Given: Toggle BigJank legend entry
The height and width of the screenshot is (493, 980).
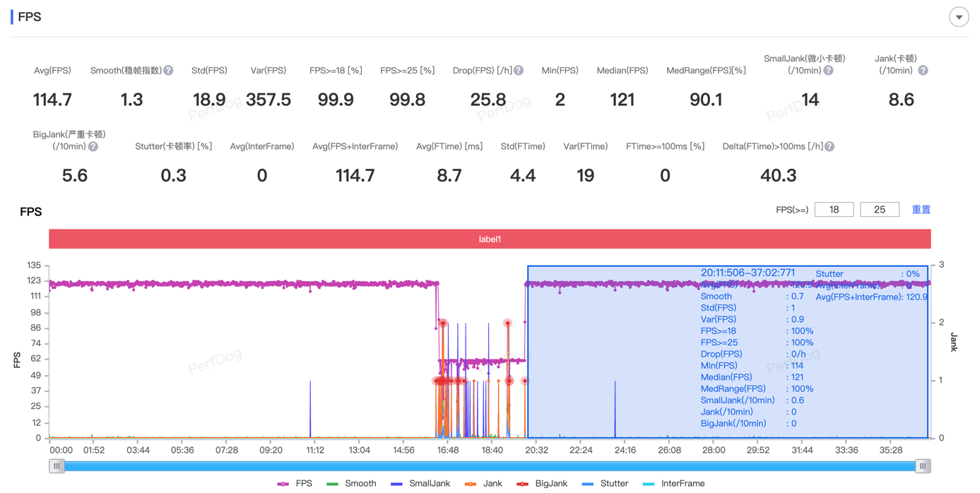Looking at the screenshot, I should click(542, 484).
